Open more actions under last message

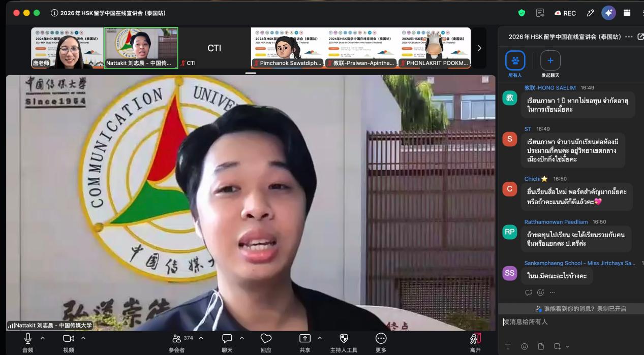(x=553, y=293)
